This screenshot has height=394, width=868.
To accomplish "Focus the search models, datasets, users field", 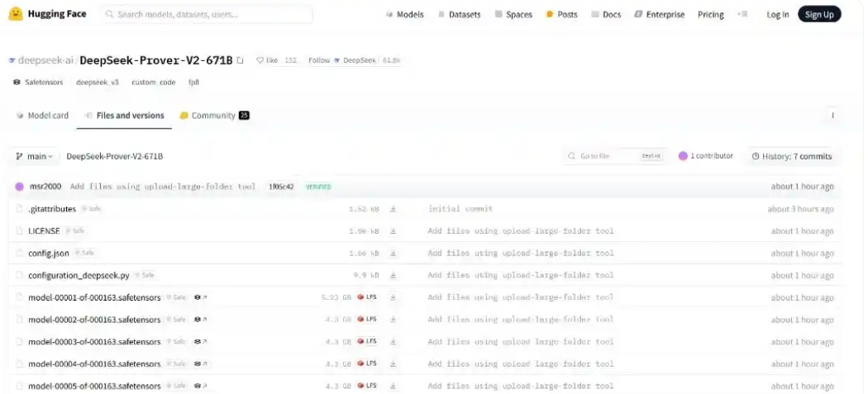I will [x=207, y=14].
